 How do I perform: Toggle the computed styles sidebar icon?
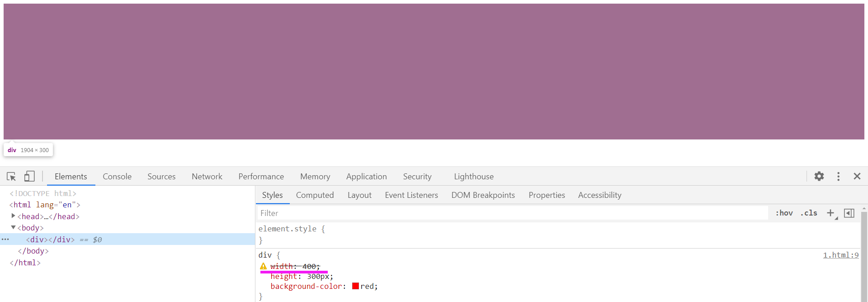click(x=849, y=213)
